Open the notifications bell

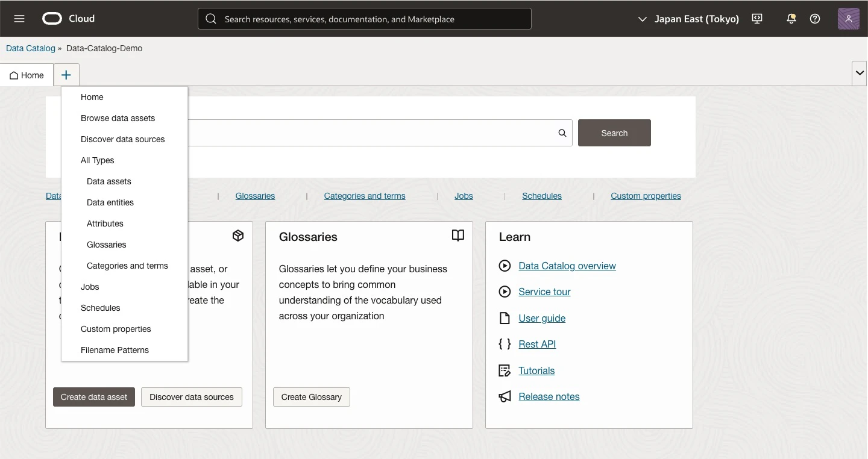(791, 19)
